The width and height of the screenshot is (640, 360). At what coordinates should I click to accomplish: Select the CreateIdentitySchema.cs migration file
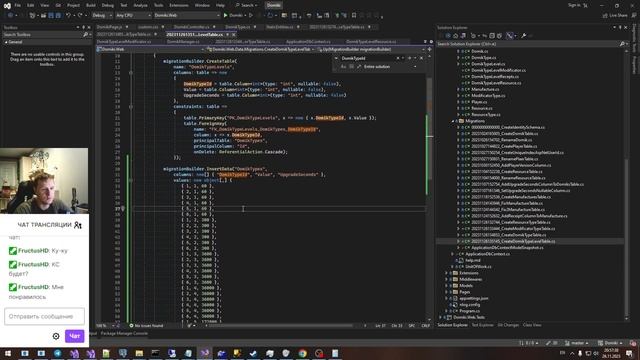[x=508, y=127]
